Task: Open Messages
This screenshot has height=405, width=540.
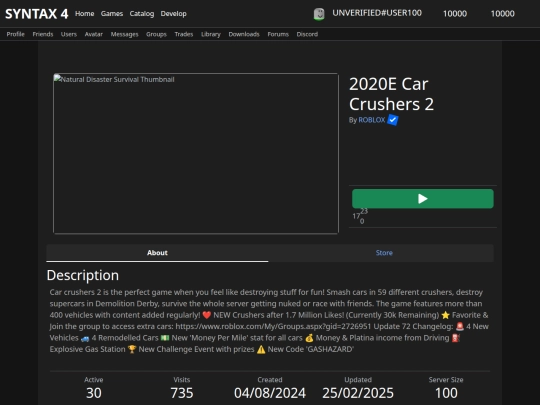Action: click(124, 34)
